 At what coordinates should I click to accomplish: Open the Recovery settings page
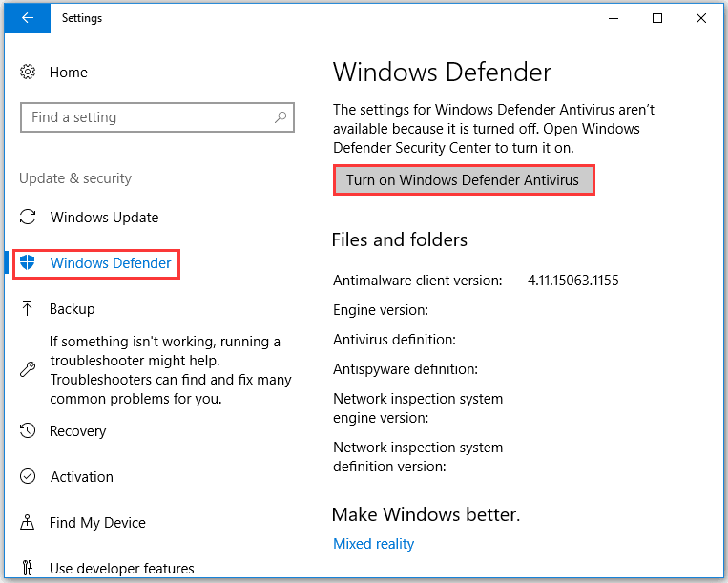pyautogui.click(x=77, y=431)
